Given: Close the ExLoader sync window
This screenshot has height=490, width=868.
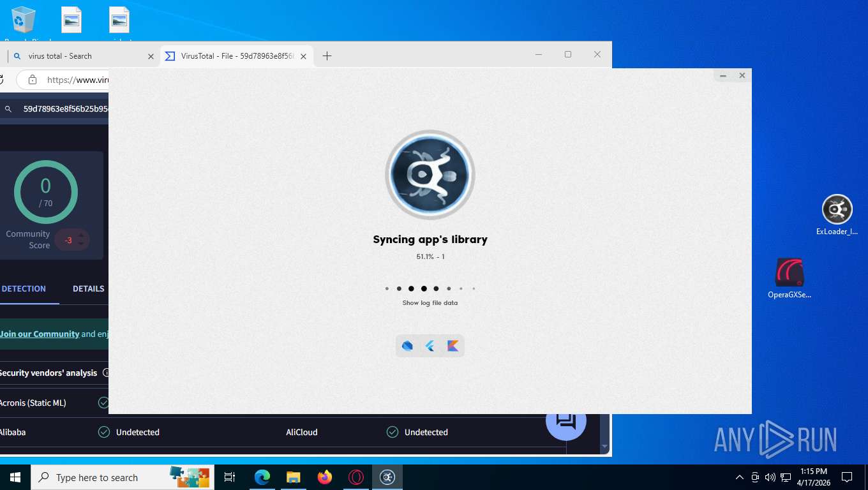Looking at the screenshot, I should tap(742, 75).
